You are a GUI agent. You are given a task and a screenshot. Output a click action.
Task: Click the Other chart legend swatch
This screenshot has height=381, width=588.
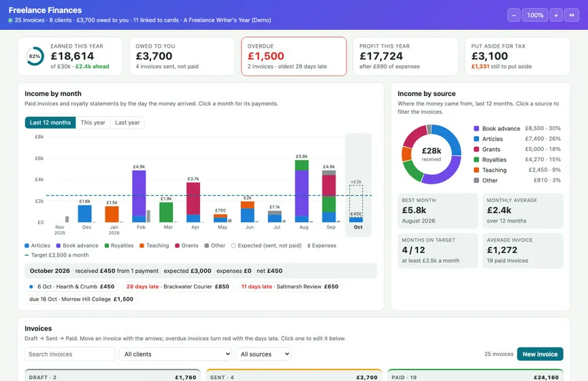pyautogui.click(x=207, y=246)
